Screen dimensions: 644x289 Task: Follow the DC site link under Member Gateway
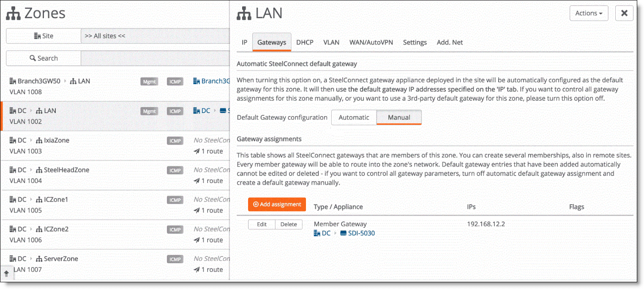[326, 233]
